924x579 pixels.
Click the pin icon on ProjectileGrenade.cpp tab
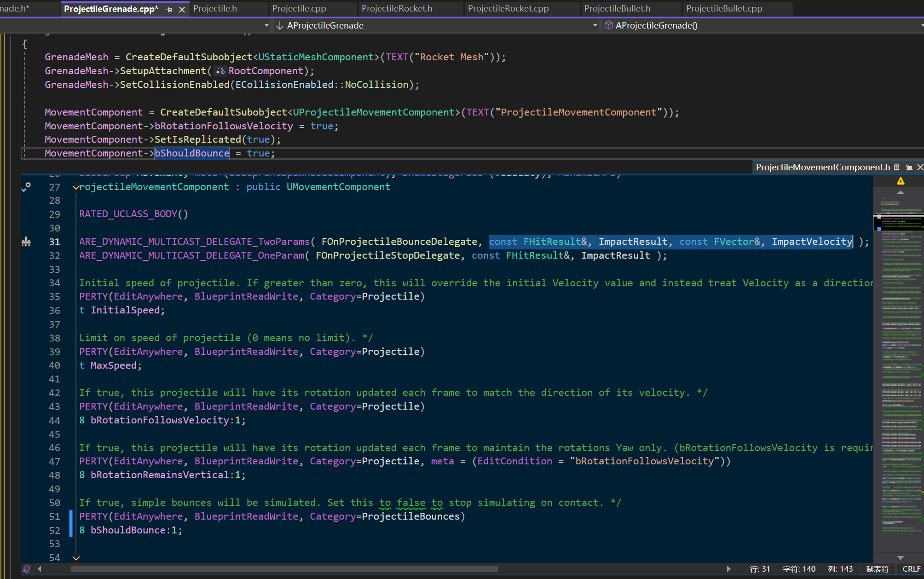point(169,9)
